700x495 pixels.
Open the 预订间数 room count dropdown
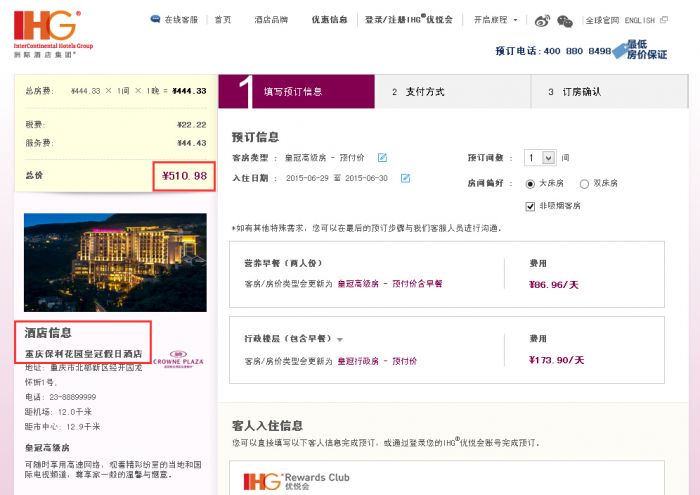(x=540, y=158)
